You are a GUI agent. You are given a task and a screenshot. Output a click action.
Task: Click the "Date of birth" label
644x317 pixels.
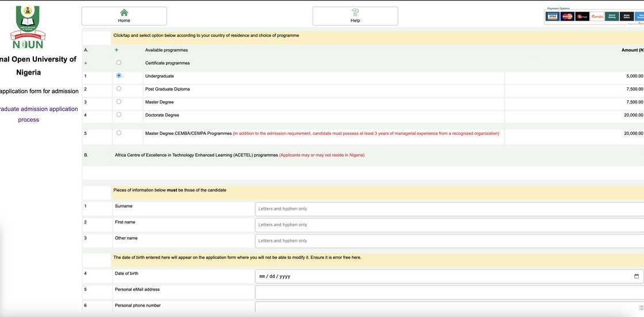click(x=126, y=273)
